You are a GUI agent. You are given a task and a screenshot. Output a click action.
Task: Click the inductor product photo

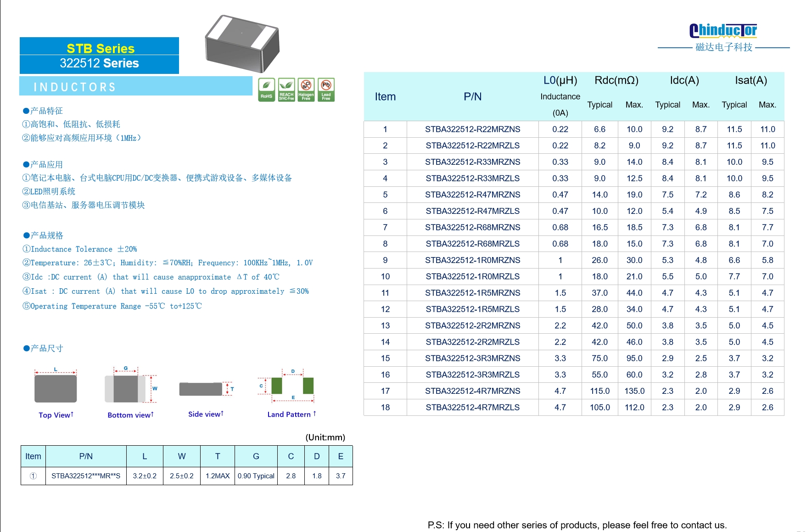(242, 44)
